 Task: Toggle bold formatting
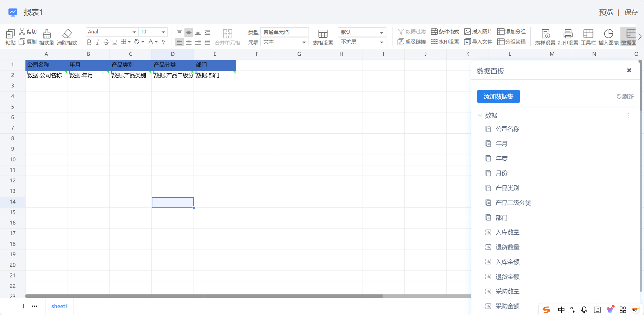coord(89,42)
